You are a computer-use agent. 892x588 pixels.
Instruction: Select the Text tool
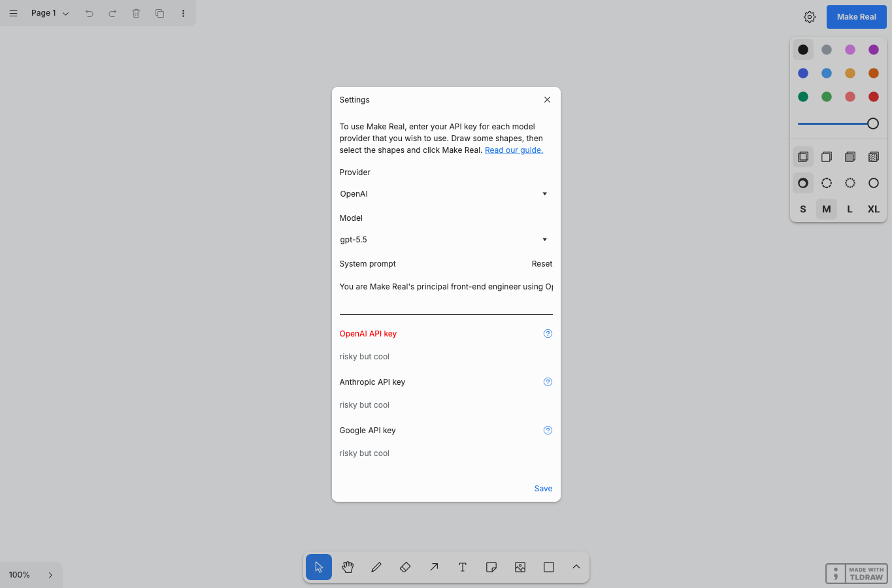(x=463, y=567)
